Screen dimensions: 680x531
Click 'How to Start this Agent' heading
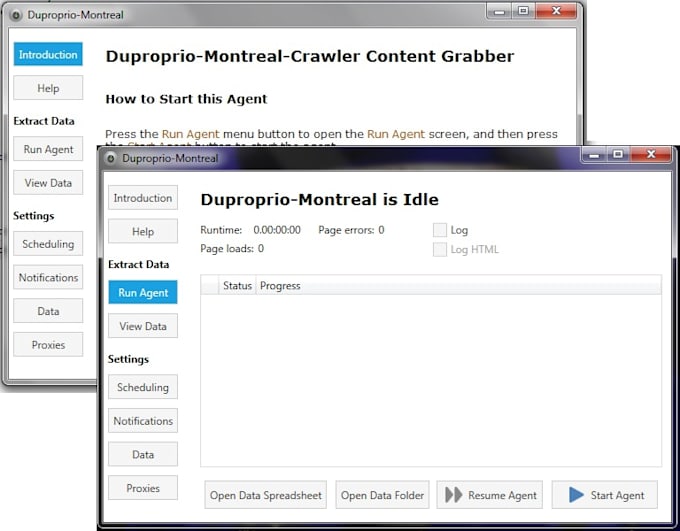point(186,99)
